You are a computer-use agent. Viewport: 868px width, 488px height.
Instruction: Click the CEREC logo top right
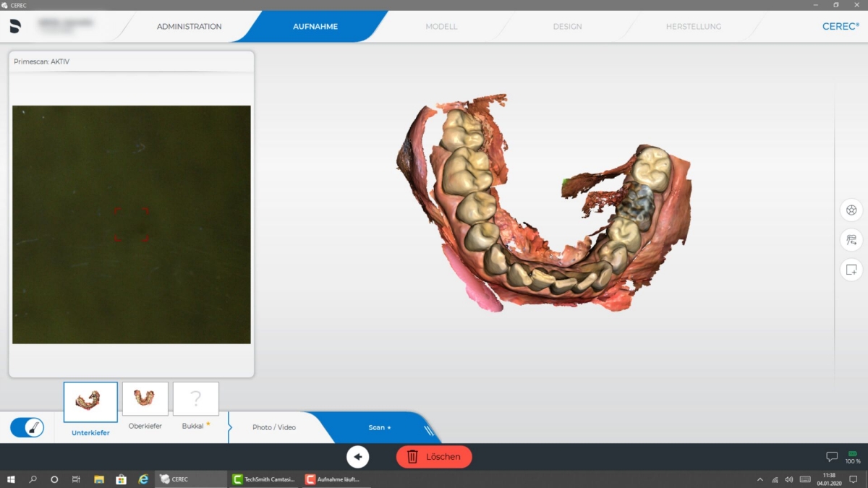pos(841,26)
